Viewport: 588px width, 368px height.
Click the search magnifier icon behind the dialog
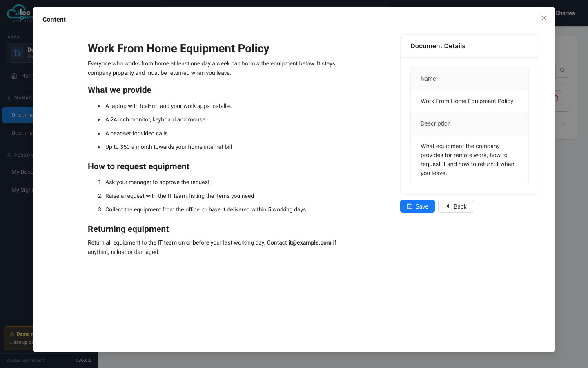[562, 70]
